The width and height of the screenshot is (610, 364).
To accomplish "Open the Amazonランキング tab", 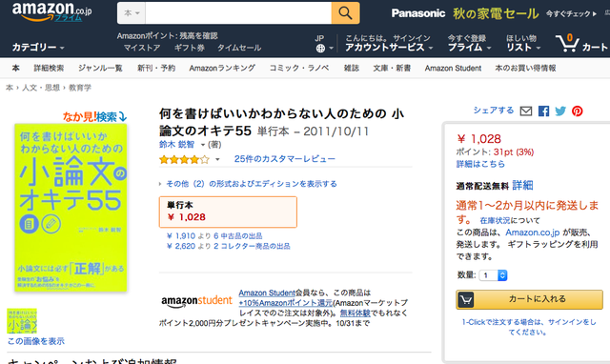I will click(222, 68).
